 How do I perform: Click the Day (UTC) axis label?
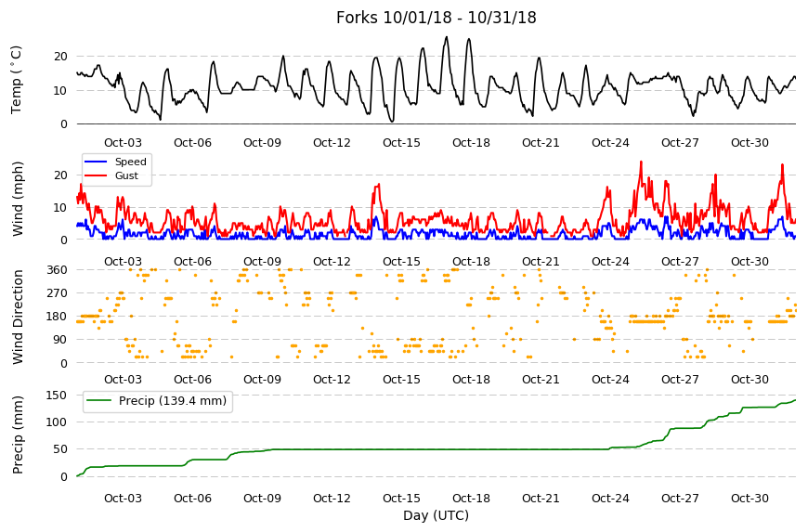[436, 515]
